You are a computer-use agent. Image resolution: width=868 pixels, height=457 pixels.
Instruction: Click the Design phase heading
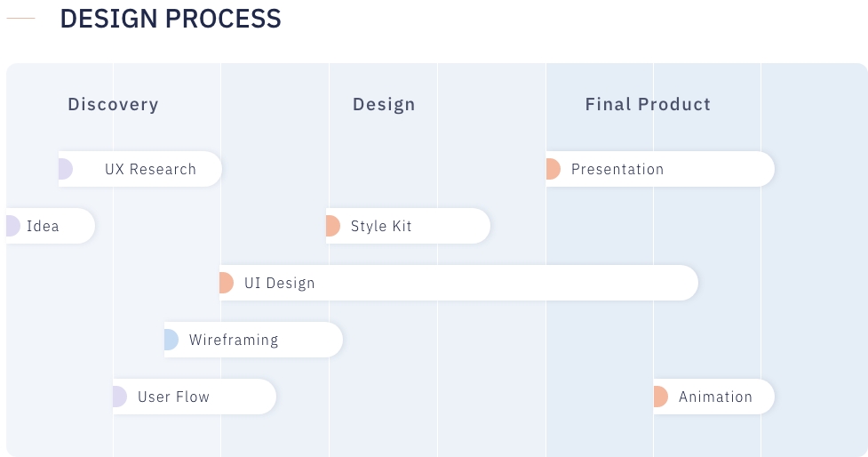point(384,104)
